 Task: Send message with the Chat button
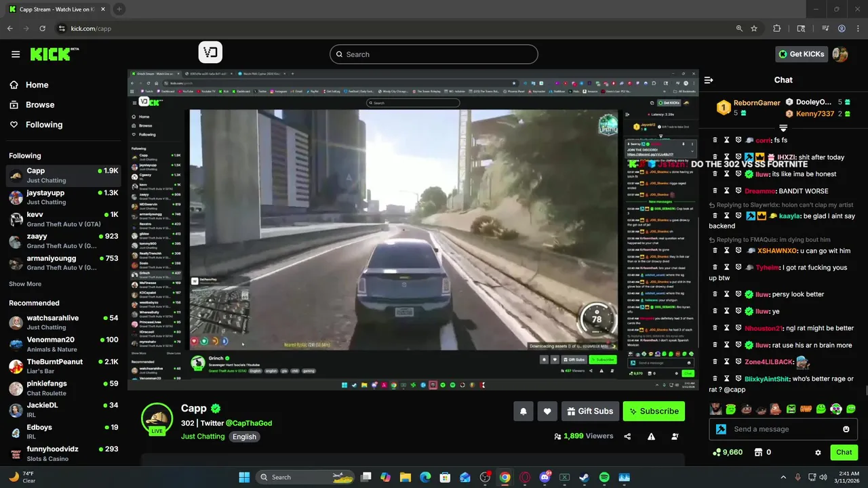(x=844, y=452)
